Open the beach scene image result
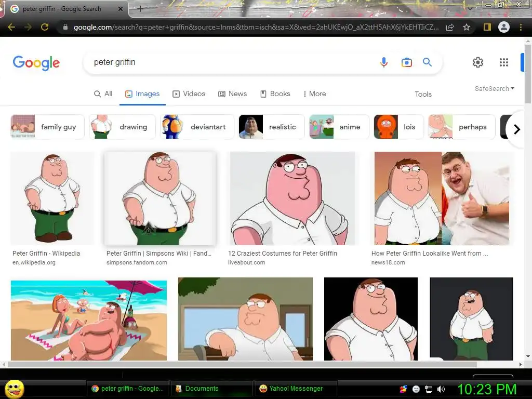Image resolution: width=532 pixels, height=399 pixels. point(89,320)
